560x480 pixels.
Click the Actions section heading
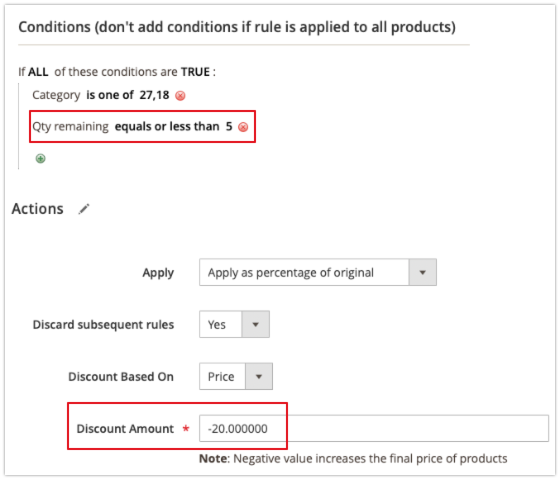(x=38, y=209)
